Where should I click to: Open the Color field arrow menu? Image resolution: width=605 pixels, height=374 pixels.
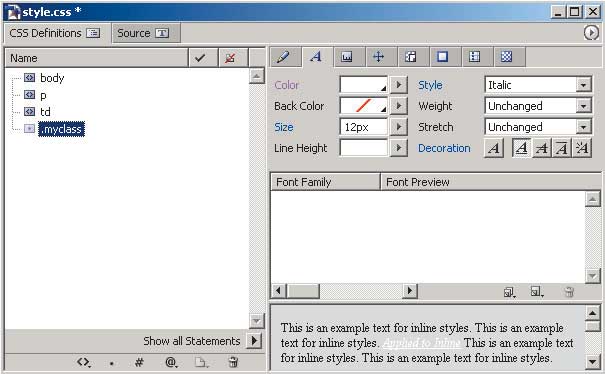[x=399, y=85]
